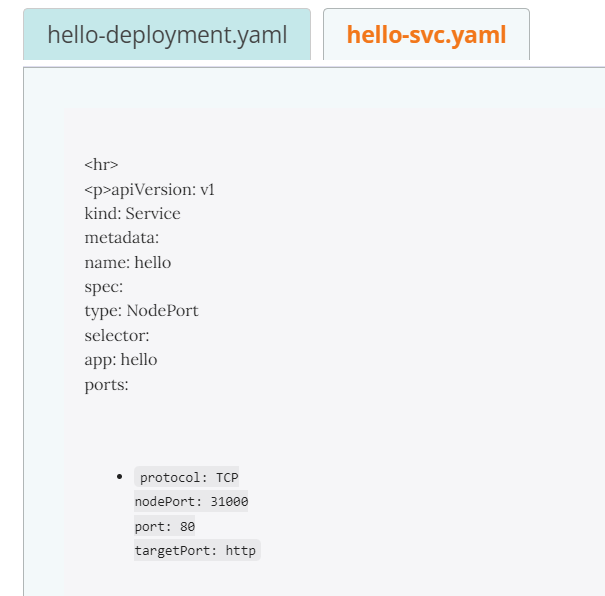Screen dimensions: 605x596
Task: Switch to the hello-deployment.yaml tab
Action: [167, 34]
